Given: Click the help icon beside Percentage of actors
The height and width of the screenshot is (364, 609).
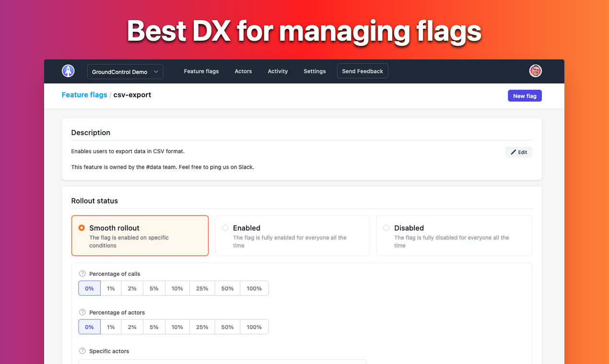Looking at the screenshot, I should pyautogui.click(x=82, y=312).
